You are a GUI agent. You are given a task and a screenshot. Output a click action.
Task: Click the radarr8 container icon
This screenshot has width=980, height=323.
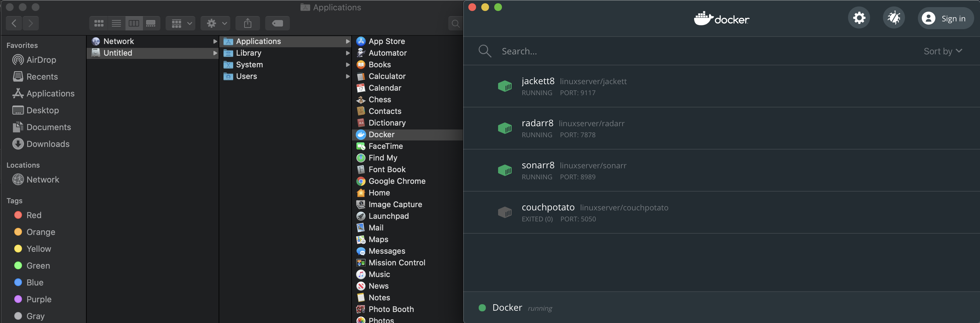coord(505,128)
